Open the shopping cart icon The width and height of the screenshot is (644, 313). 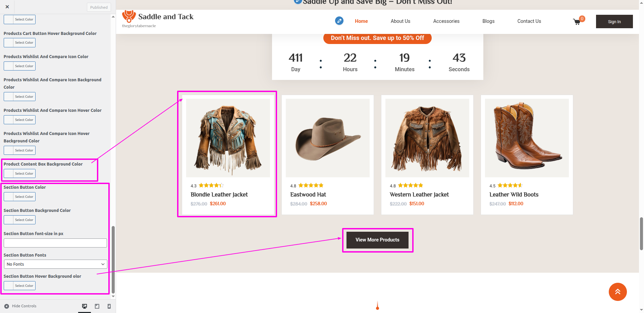(577, 22)
